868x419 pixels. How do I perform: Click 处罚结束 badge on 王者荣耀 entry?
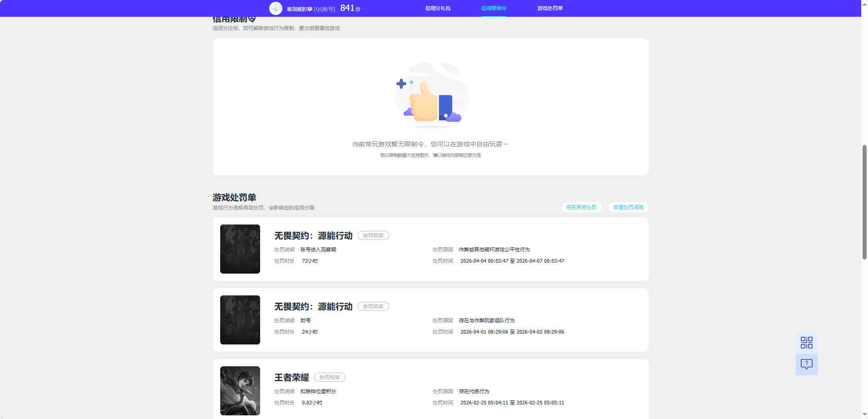click(x=330, y=377)
